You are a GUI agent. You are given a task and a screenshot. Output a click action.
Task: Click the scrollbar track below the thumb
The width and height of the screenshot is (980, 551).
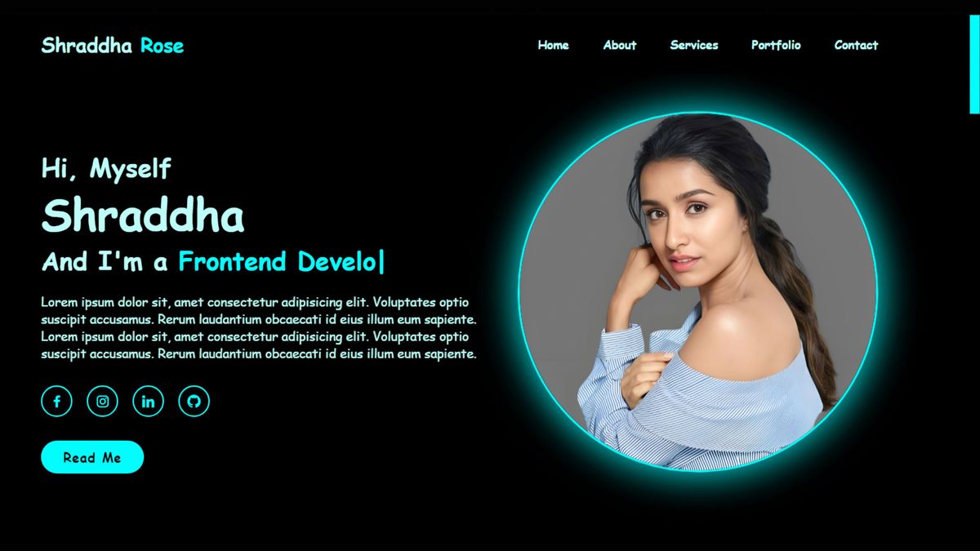point(974,327)
